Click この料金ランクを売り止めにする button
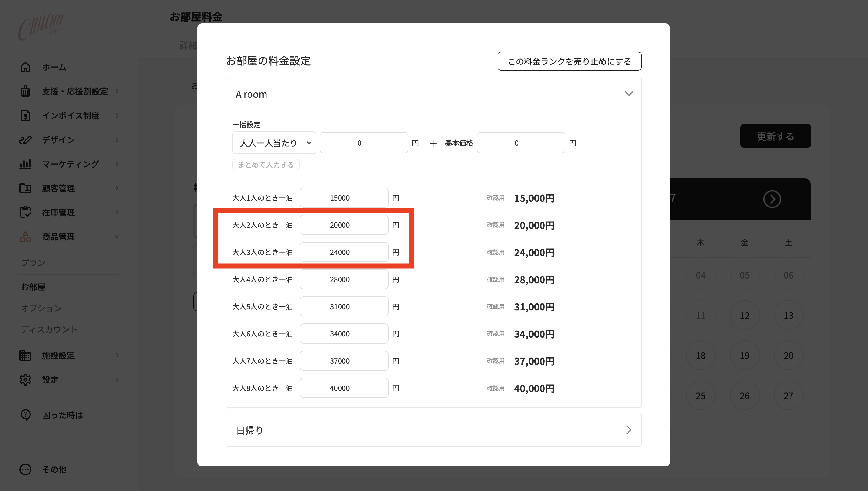Image resolution: width=868 pixels, height=491 pixels. click(569, 61)
